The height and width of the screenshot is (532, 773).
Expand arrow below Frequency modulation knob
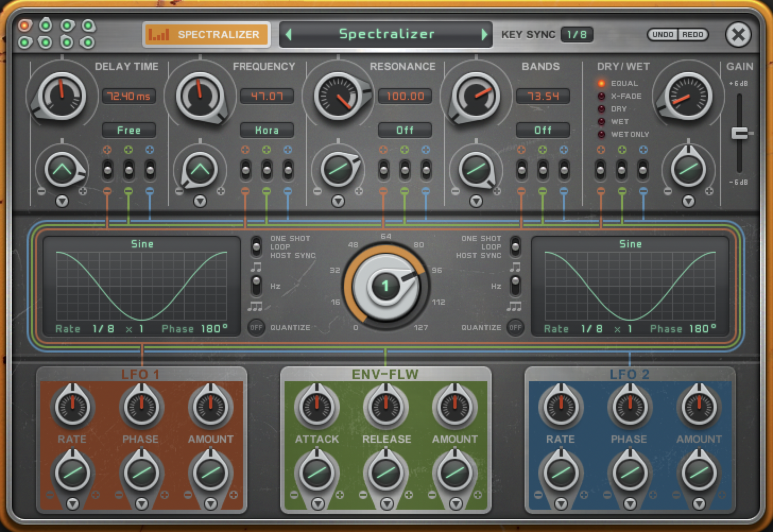coord(200,201)
